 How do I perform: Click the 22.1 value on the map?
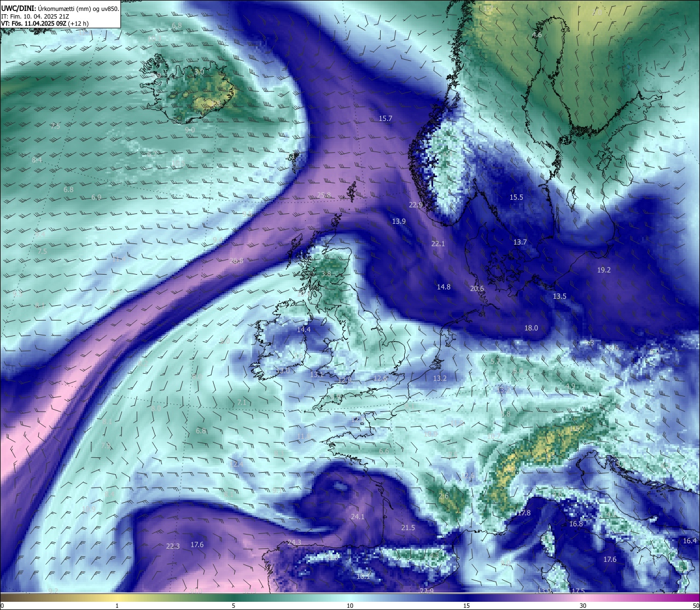(x=438, y=243)
